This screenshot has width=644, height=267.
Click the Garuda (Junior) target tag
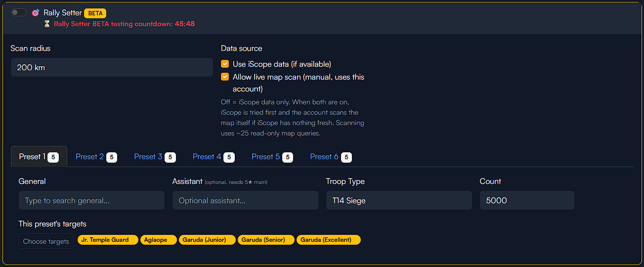point(207,240)
